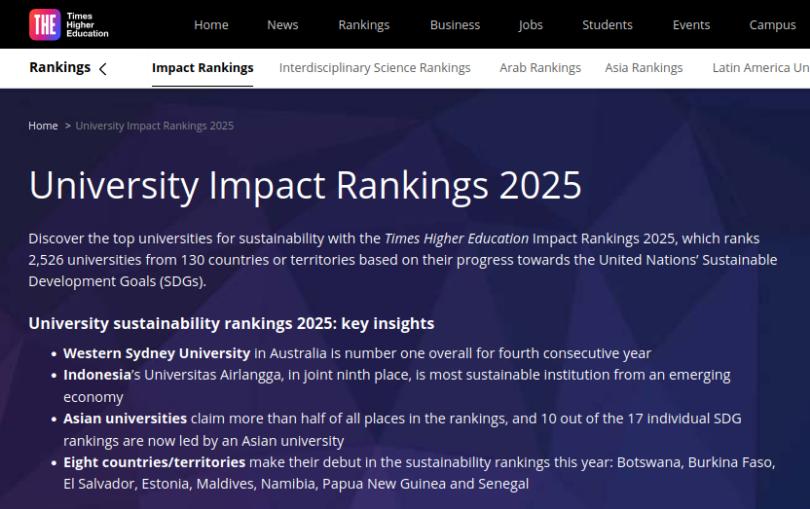This screenshot has width=810, height=509.
Task: Open the Rankings top menu item
Action: 364,25
